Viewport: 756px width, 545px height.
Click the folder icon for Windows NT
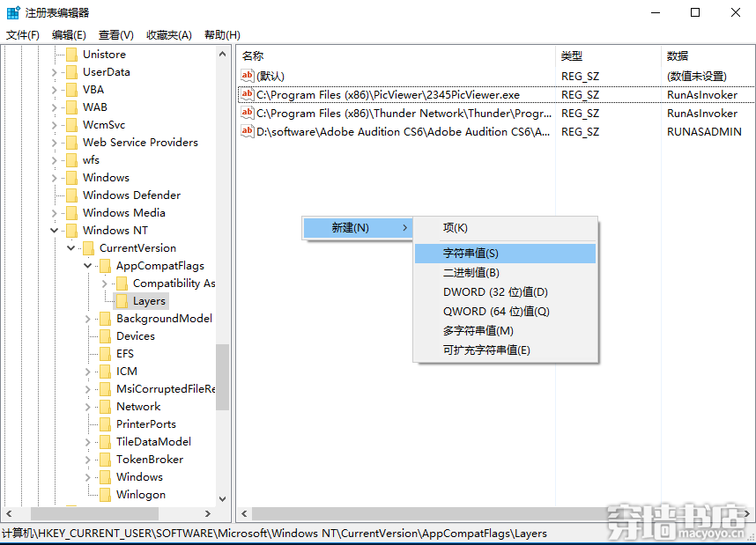point(72,231)
